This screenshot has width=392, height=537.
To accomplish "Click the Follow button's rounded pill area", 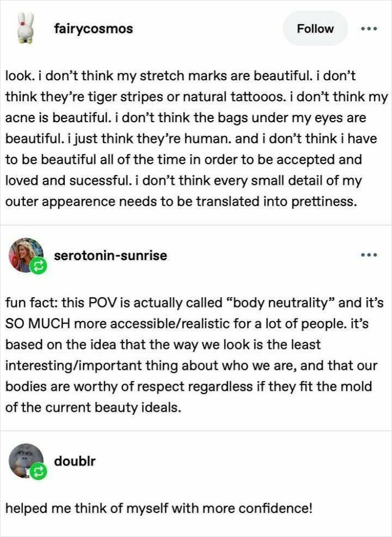I will tap(315, 28).
